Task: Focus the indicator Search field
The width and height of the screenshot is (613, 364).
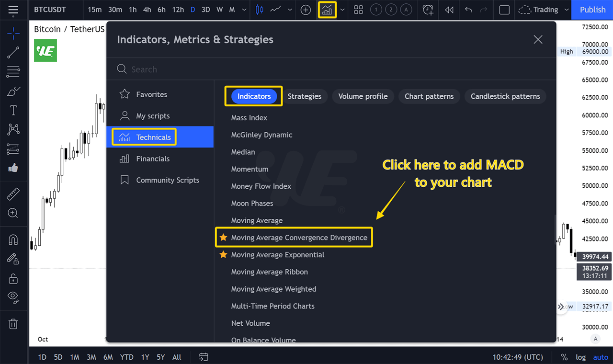Action: point(331,69)
